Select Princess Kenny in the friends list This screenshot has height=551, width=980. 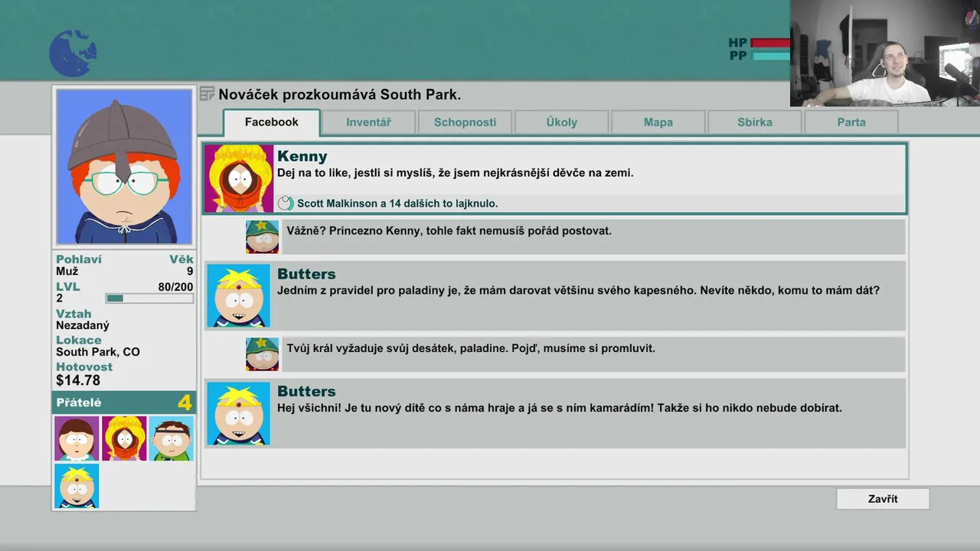click(124, 439)
